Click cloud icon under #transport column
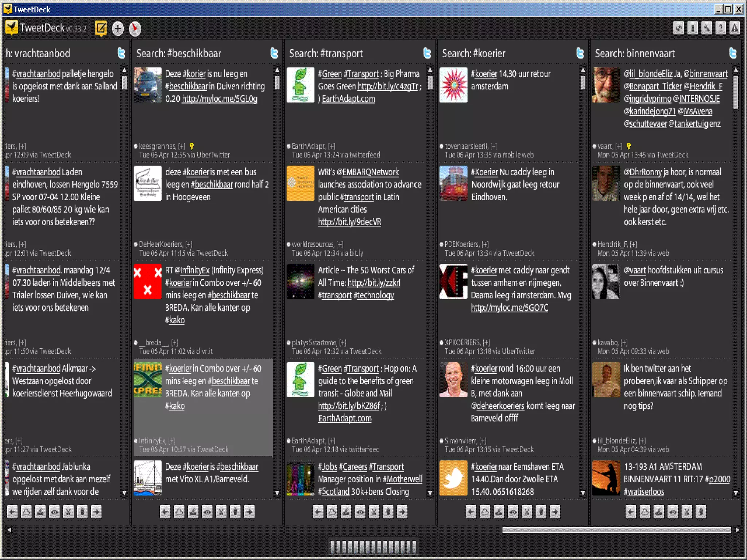747x560 pixels. 332,512
